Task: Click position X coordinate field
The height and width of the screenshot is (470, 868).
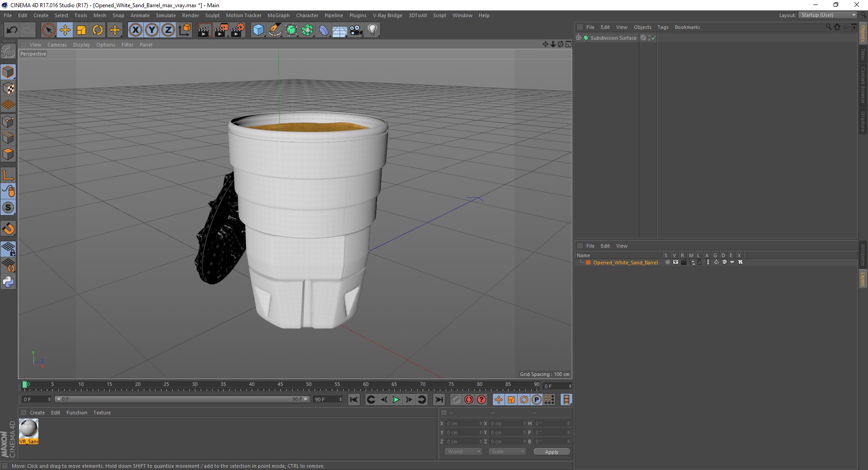Action: (463, 423)
